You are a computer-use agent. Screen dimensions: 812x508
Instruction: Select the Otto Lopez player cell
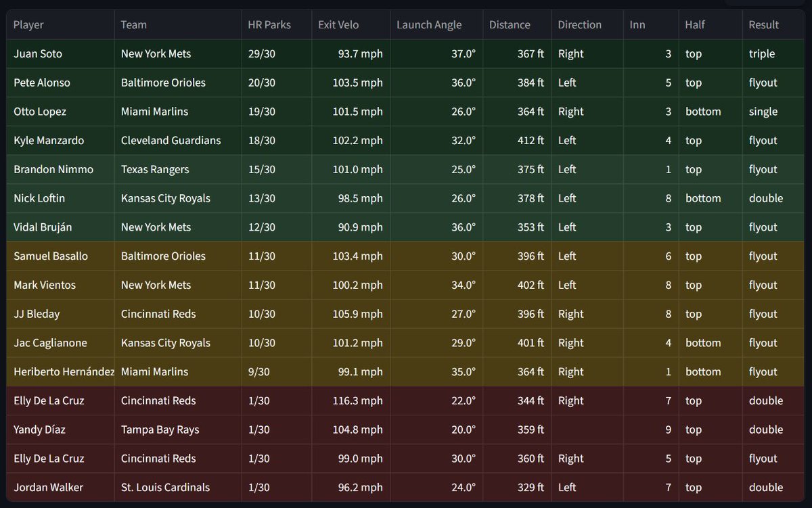click(x=60, y=112)
